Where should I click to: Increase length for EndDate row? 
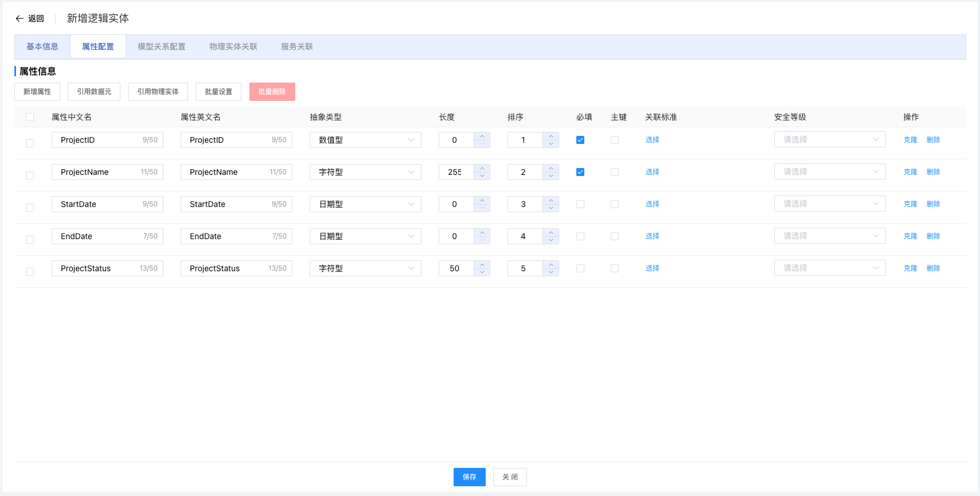[482, 232]
